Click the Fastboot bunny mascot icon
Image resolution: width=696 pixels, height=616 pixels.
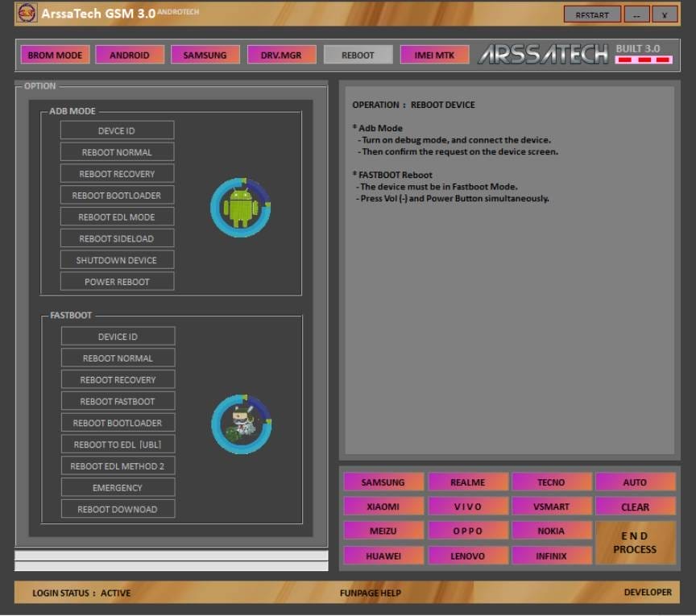241,424
